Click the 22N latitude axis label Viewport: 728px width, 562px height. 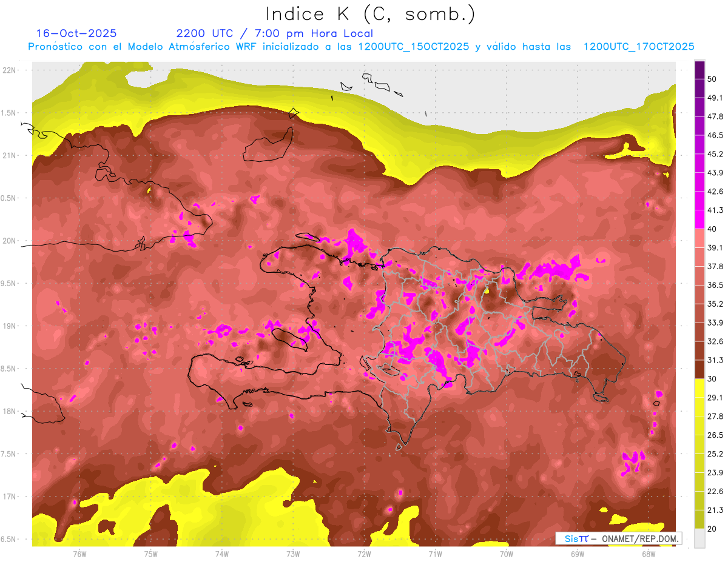9,70
